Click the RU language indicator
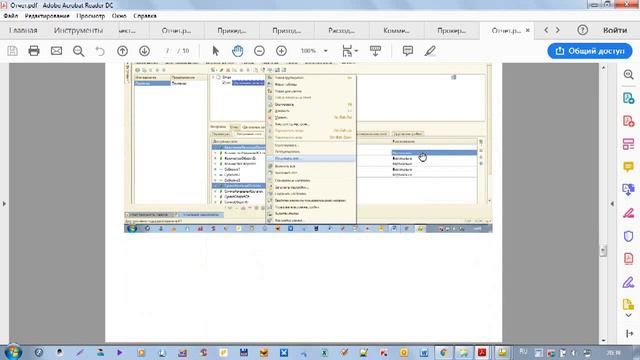 523,351
